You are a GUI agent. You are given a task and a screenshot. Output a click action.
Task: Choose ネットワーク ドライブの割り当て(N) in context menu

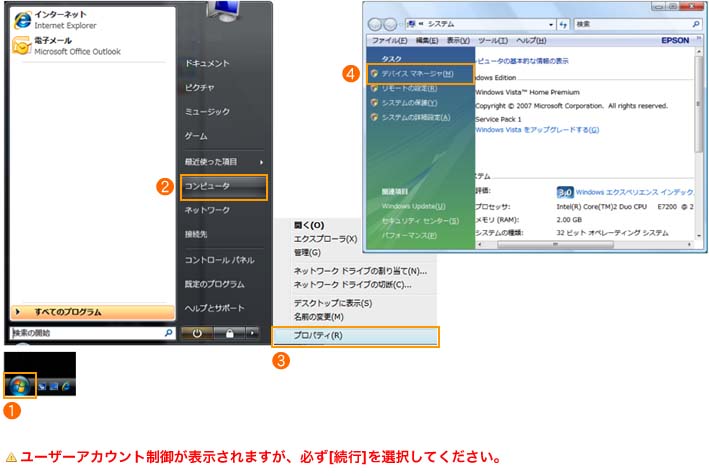coord(360,271)
